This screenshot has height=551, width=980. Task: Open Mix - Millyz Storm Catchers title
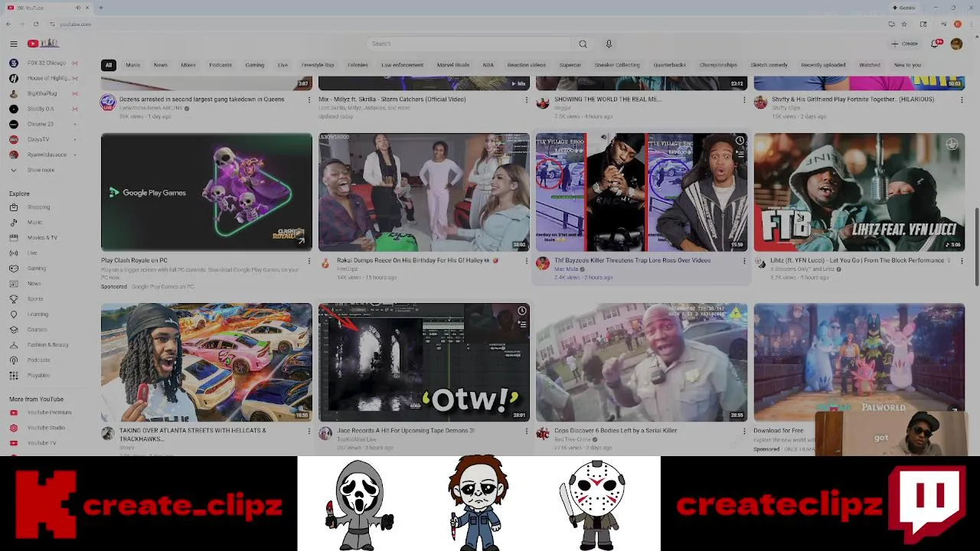coord(392,99)
